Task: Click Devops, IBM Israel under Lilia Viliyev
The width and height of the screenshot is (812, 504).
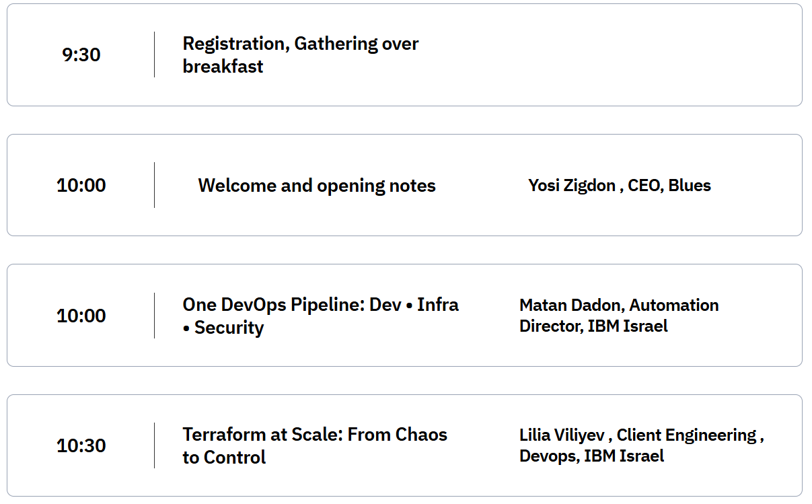Action: 591,456
